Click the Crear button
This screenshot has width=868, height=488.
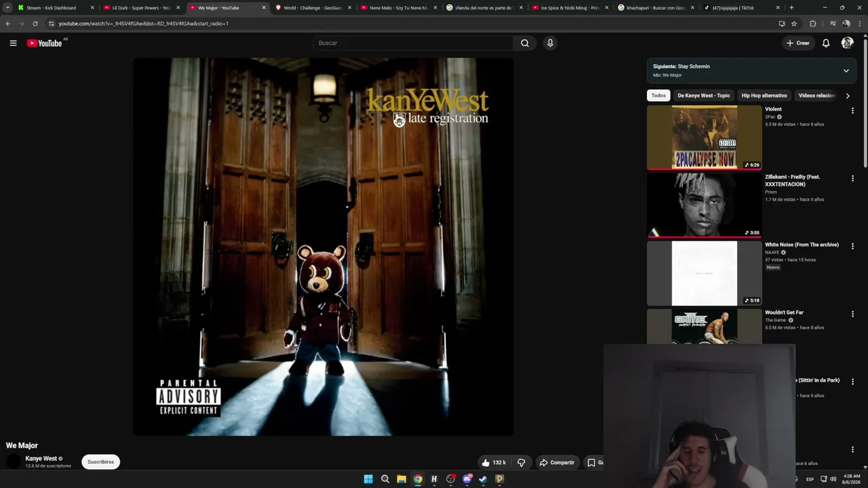[x=798, y=43]
